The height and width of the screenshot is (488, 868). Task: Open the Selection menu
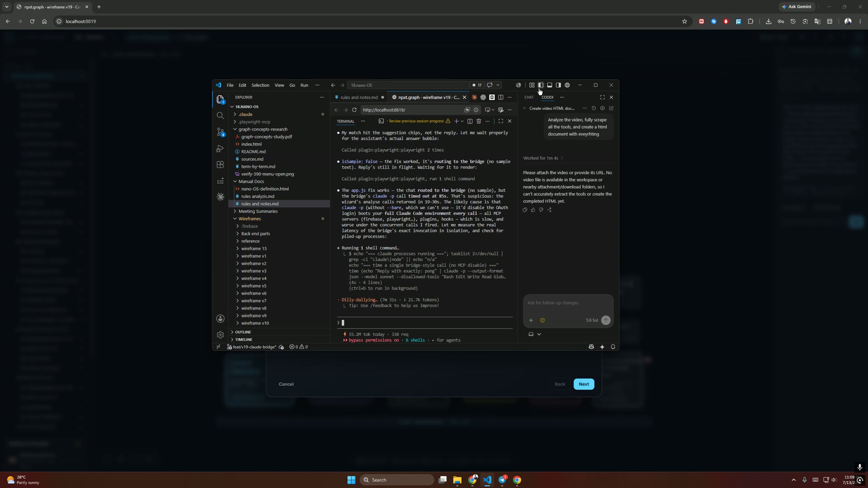pyautogui.click(x=260, y=85)
